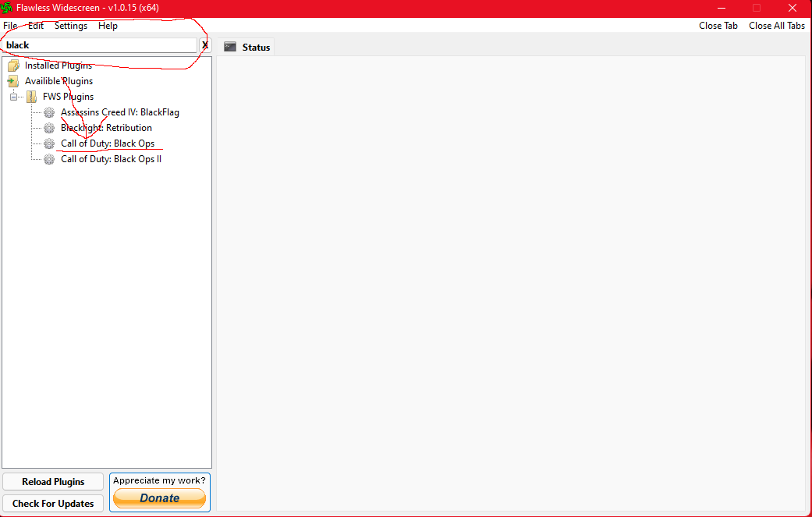This screenshot has width=812, height=517.
Task: Select Call of Duty: Black Ops plugin
Action: pos(108,143)
